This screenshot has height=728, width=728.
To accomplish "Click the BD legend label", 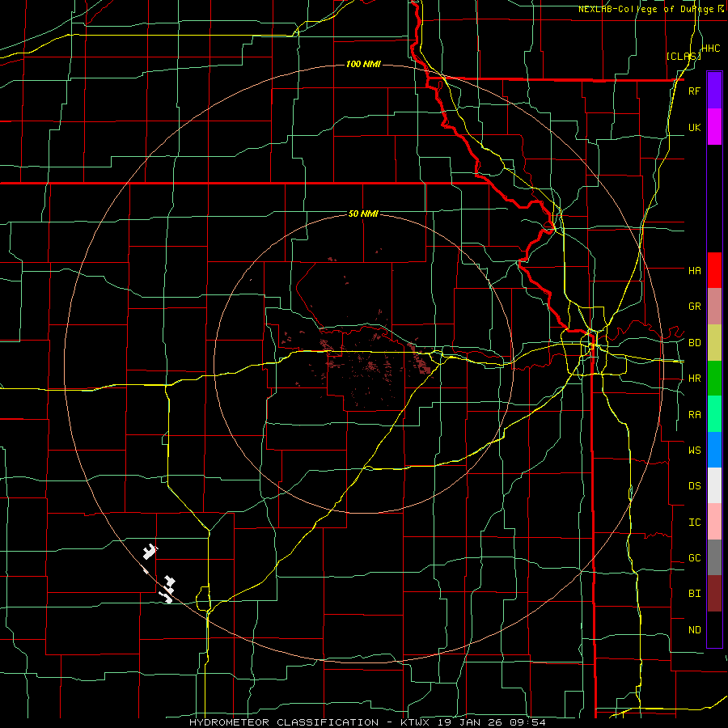I will click(694, 343).
